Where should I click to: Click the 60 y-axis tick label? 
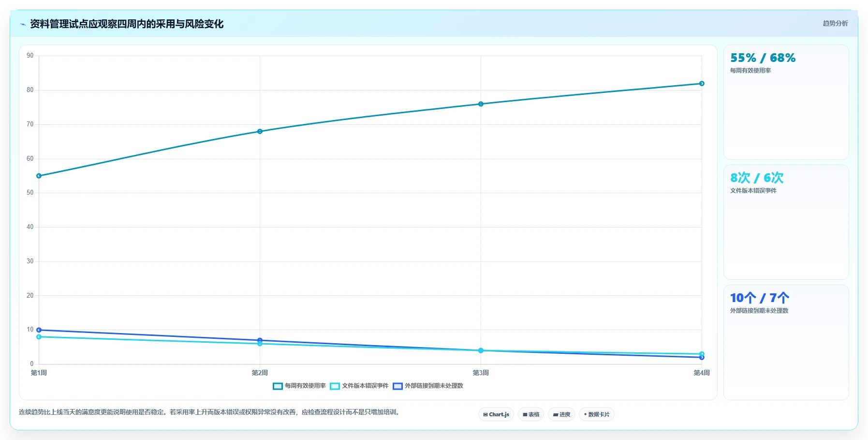pyautogui.click(x=30, y=159)
